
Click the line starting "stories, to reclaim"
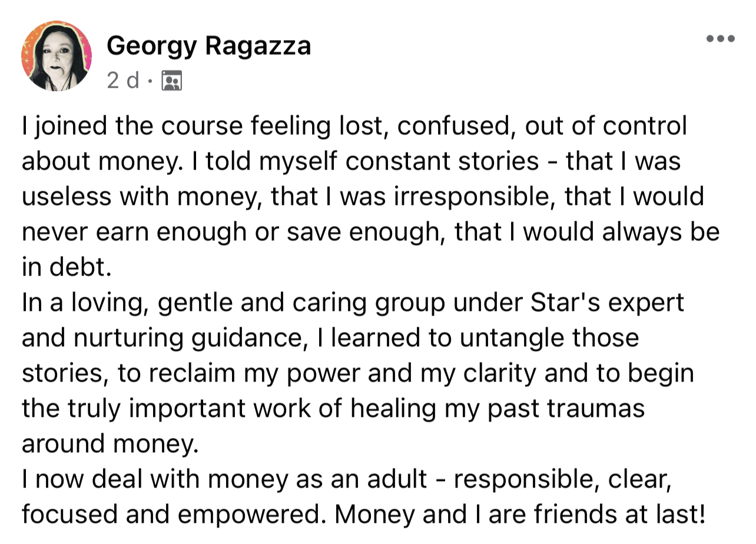357,373
